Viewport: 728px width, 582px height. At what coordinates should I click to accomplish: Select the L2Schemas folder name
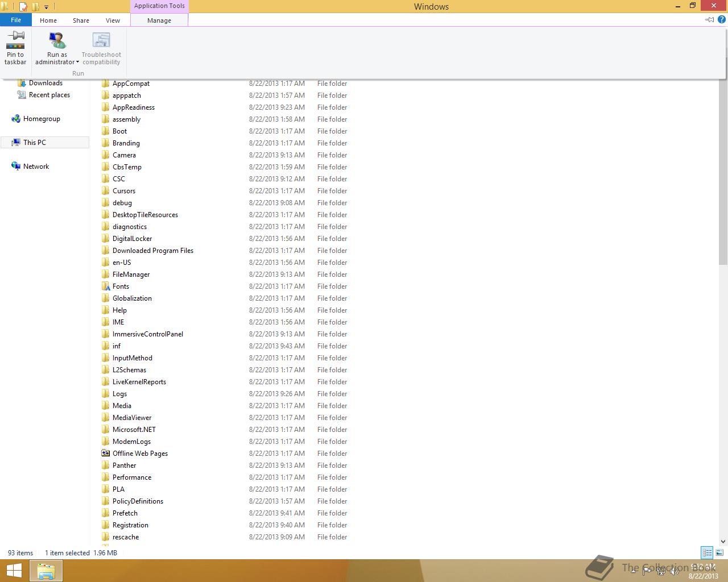pyautogui.click(x=129, y=370)
